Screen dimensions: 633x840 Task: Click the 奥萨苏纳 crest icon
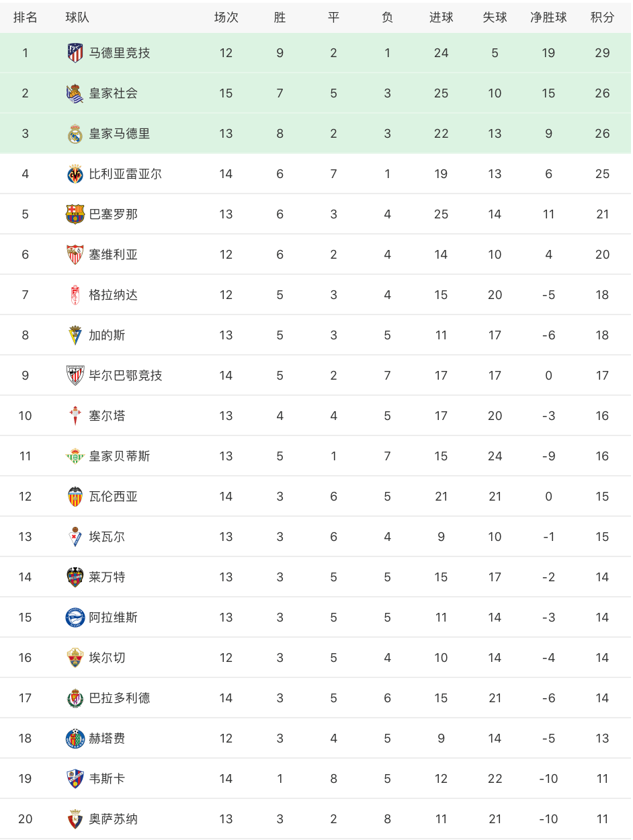coord(75,818)
